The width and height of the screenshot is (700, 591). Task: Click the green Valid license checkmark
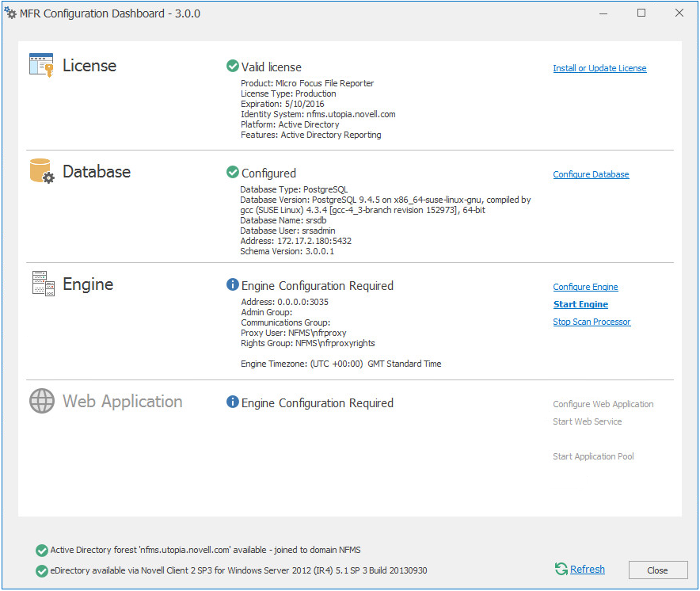[x=232, y=67]
